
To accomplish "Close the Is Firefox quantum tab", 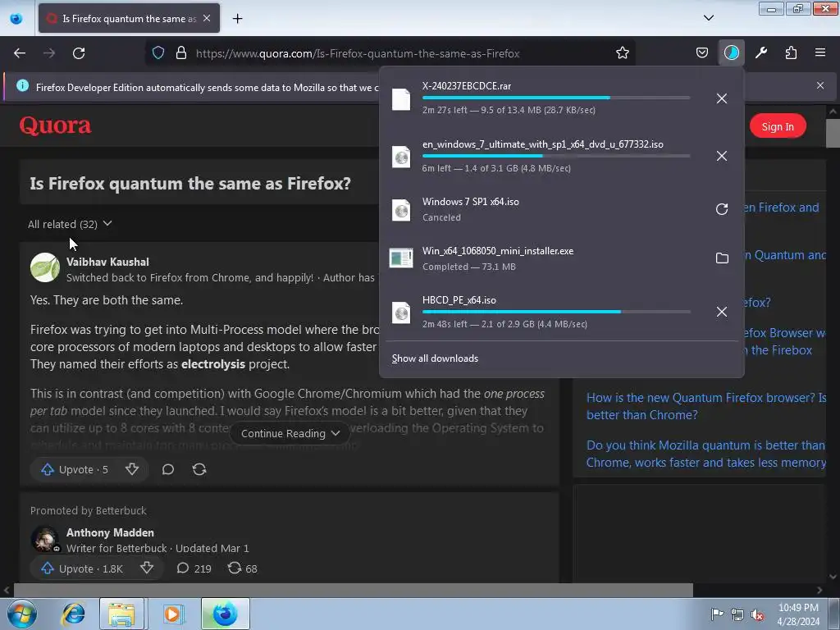I will tap(207, 18).
